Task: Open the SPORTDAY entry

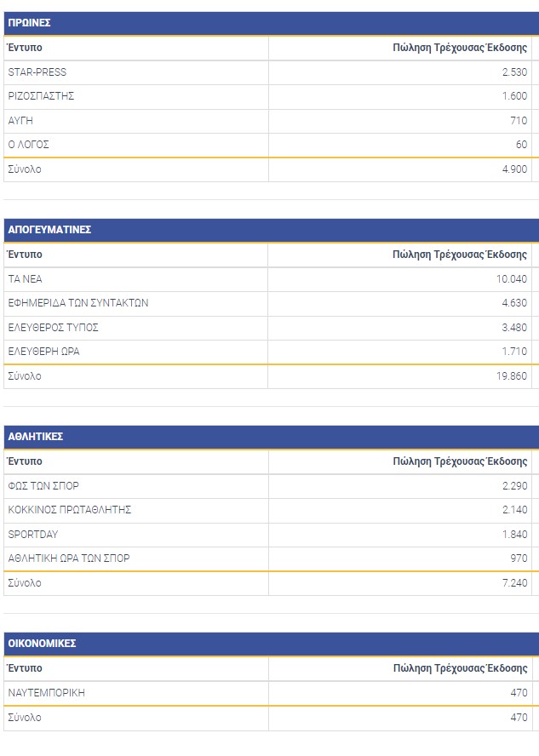Action: point(33,535)
